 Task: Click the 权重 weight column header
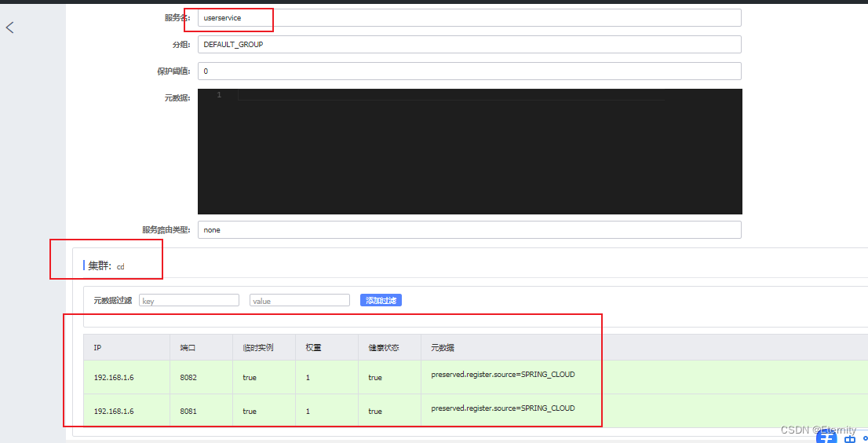click(x=313, y=348)
